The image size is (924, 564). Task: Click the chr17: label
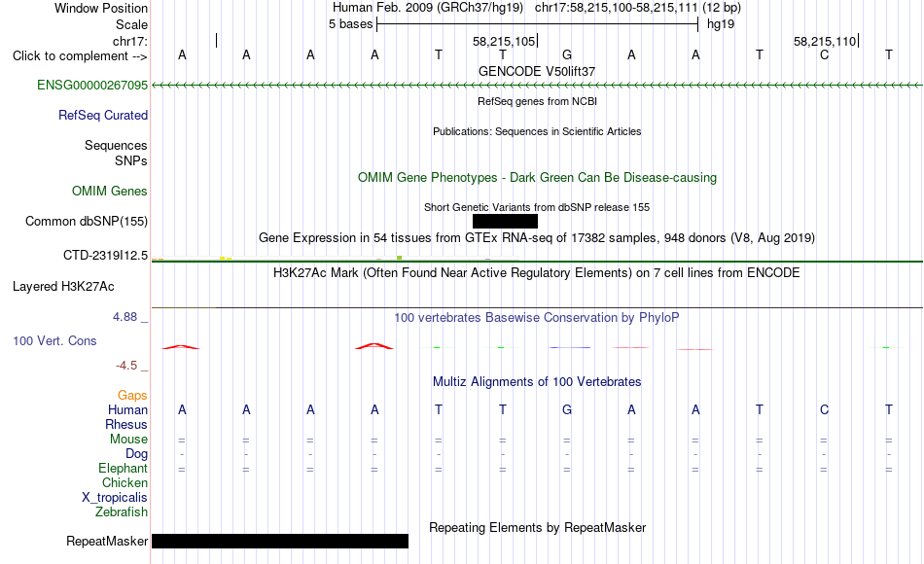[x=130, y=41]
